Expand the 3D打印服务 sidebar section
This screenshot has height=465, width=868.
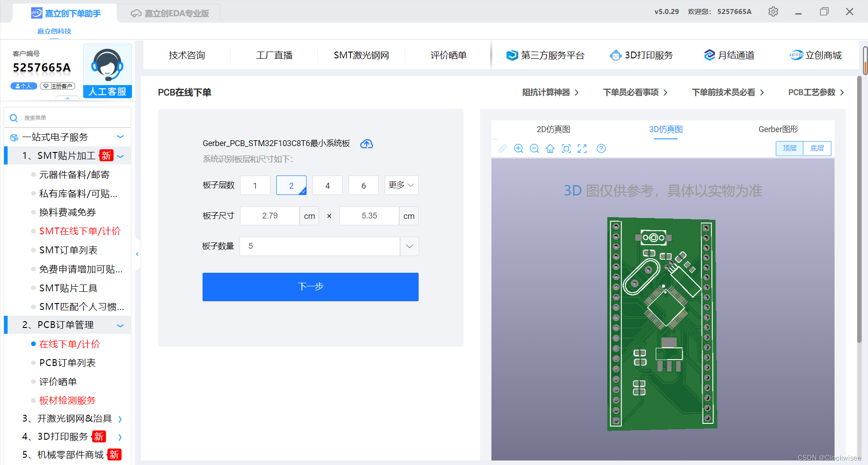[120, 437]
